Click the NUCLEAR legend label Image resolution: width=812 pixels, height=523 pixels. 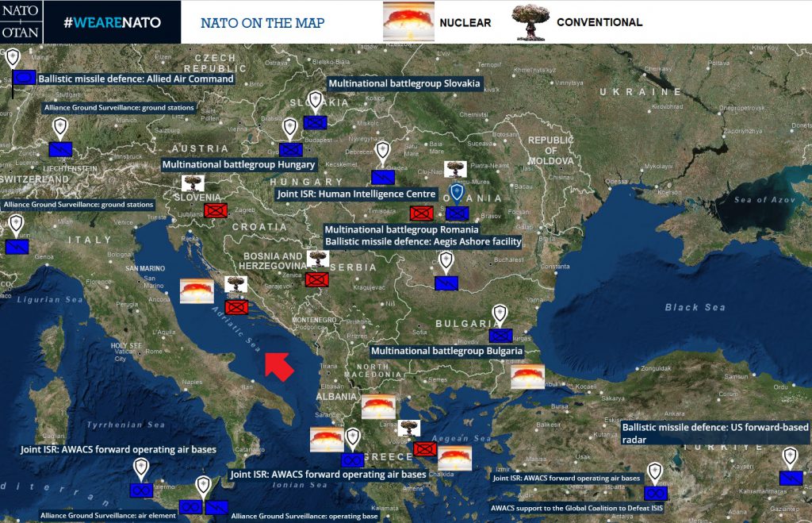click(465, 23)
